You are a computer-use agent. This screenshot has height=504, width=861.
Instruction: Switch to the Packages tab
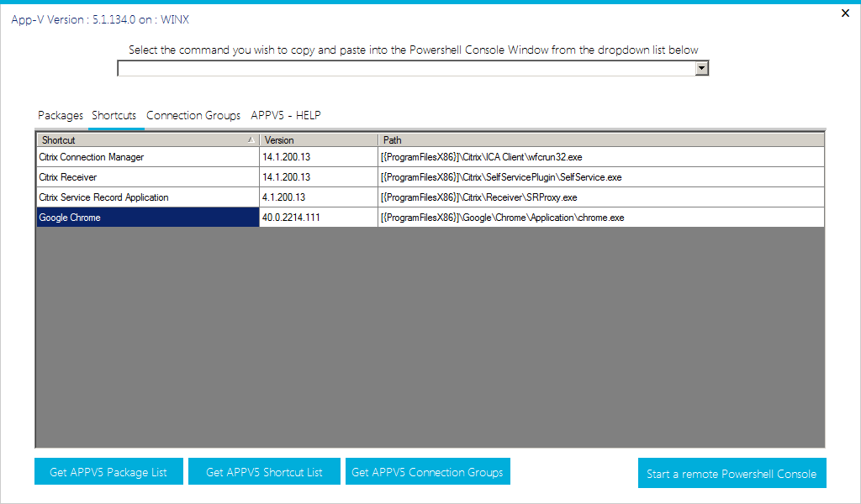tap(61, 116)
